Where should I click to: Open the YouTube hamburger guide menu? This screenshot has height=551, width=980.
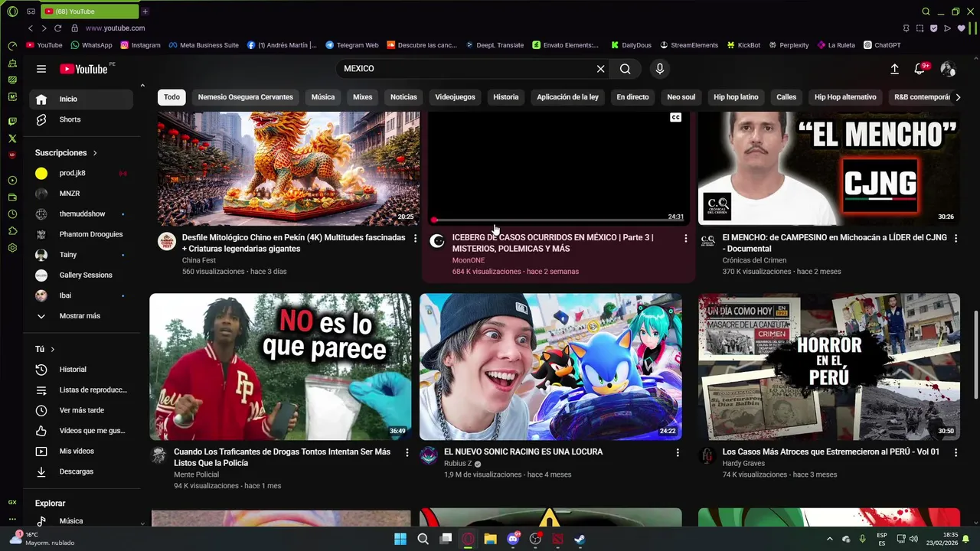click(x=41, y=69)
